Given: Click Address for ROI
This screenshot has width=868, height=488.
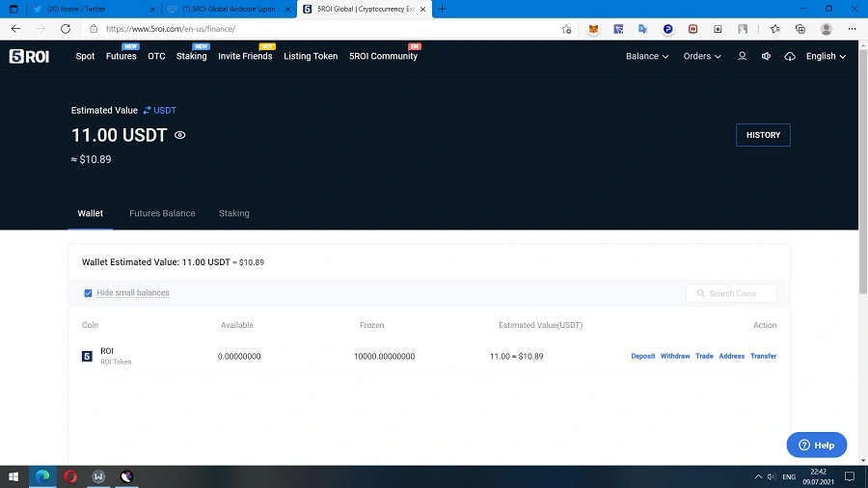Looking at the screenshot, I should [x=731, y=356].
